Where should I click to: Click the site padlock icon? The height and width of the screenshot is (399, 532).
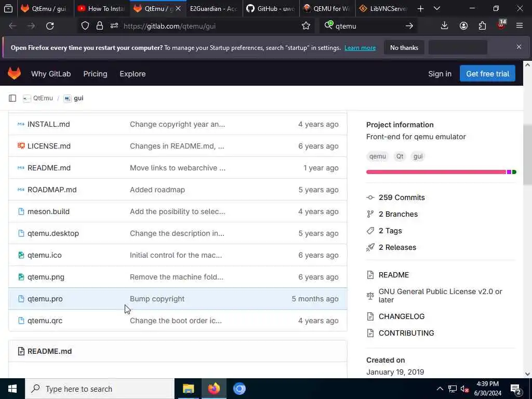click(99, 26)
